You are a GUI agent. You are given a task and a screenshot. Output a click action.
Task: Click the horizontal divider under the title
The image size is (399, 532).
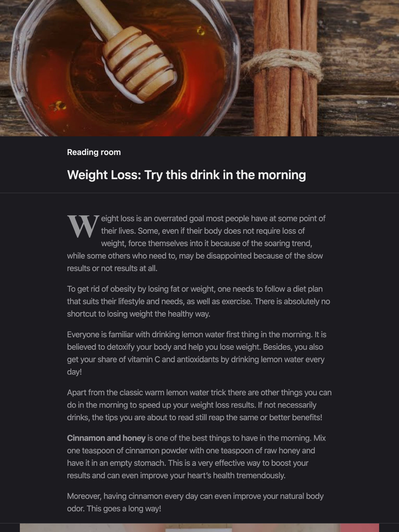tap(199, 193)
